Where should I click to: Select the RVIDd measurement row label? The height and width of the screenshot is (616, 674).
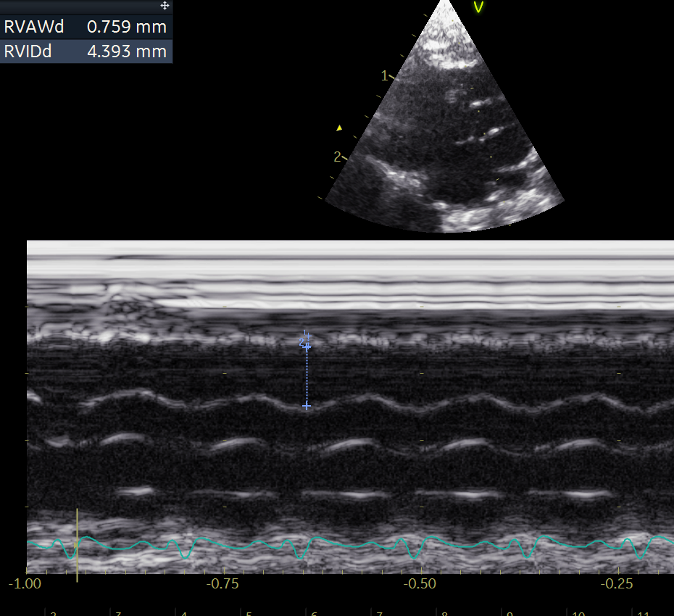pyautogui.click(x=28, y=51)
